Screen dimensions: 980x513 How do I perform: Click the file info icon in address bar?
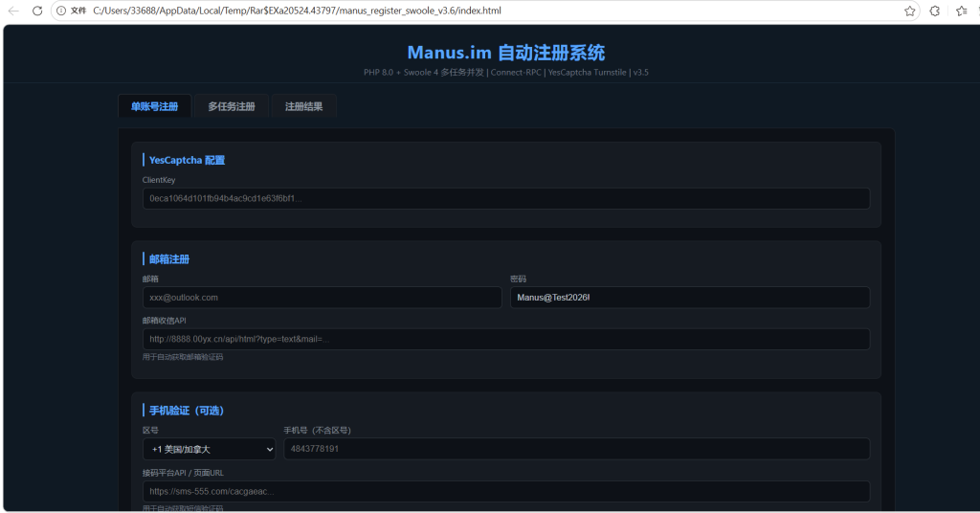(62, 11)
